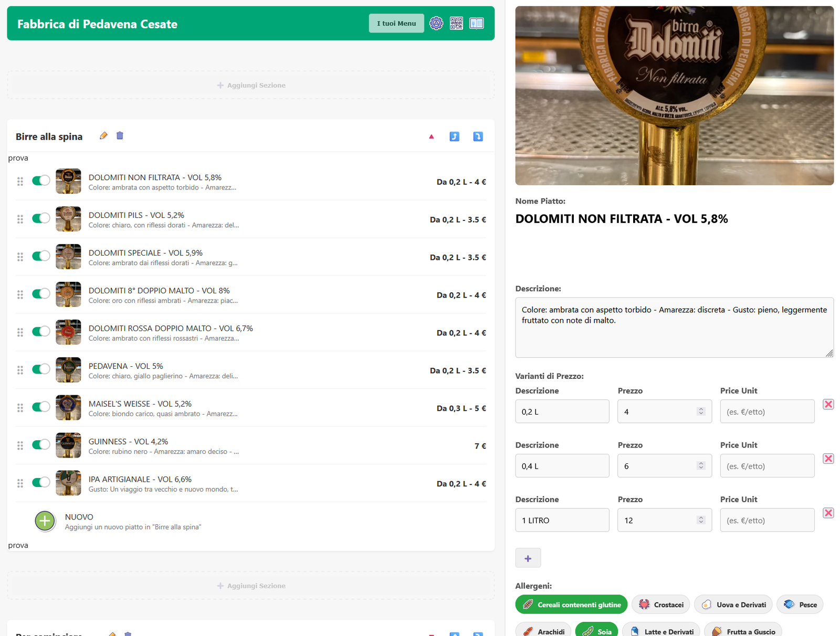Screen dimensions: 840x636
Task: Click drag handle of GUINNESS row
Action: (x=20, y=446)
